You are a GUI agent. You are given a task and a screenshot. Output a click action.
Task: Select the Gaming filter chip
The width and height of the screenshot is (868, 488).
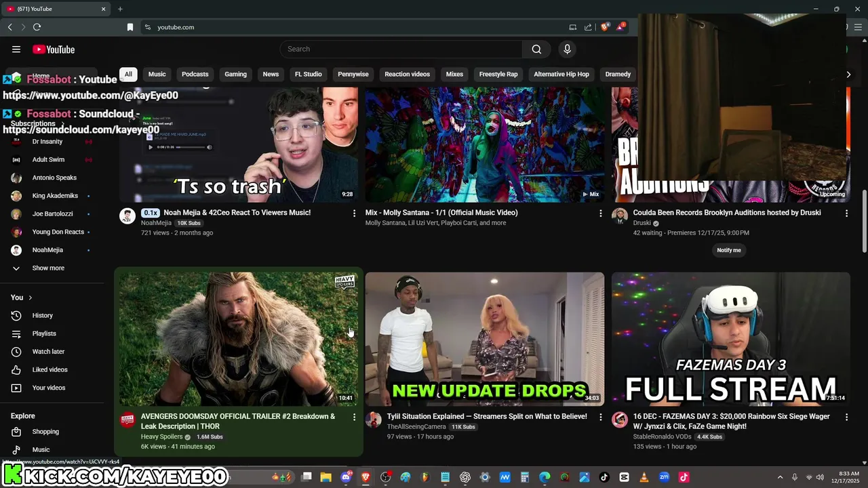coord(236,75)
